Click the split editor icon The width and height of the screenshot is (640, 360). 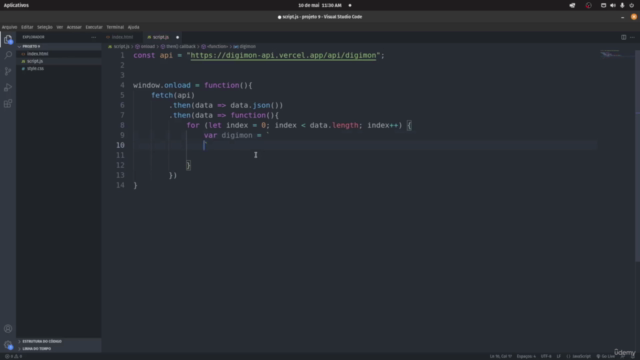coord(623,37)
